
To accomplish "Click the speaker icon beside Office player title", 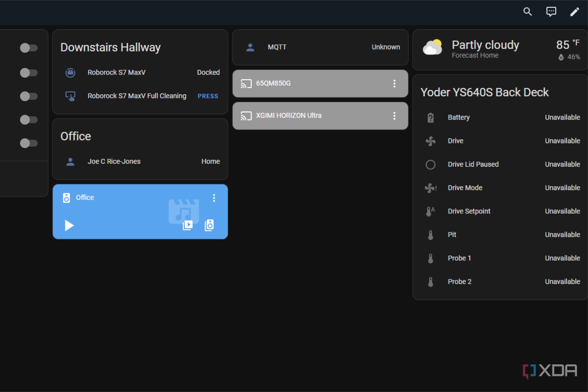I will [66, 198].
